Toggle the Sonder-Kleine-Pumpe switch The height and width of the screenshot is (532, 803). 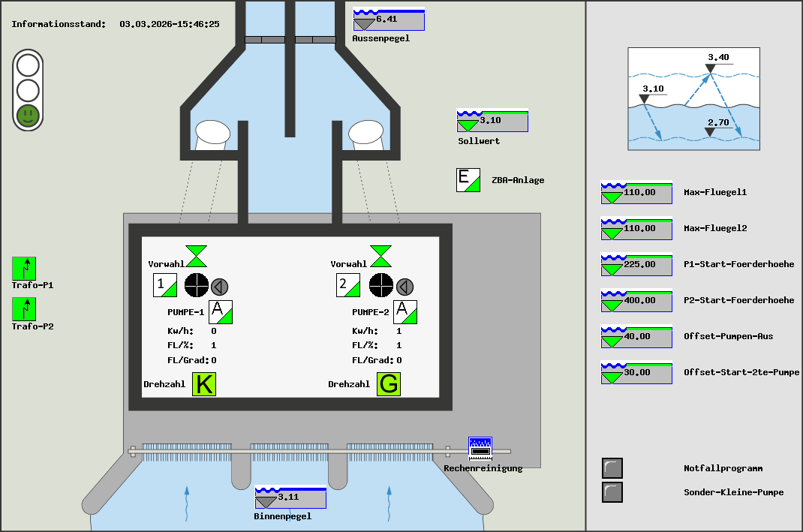pos(612,492)
